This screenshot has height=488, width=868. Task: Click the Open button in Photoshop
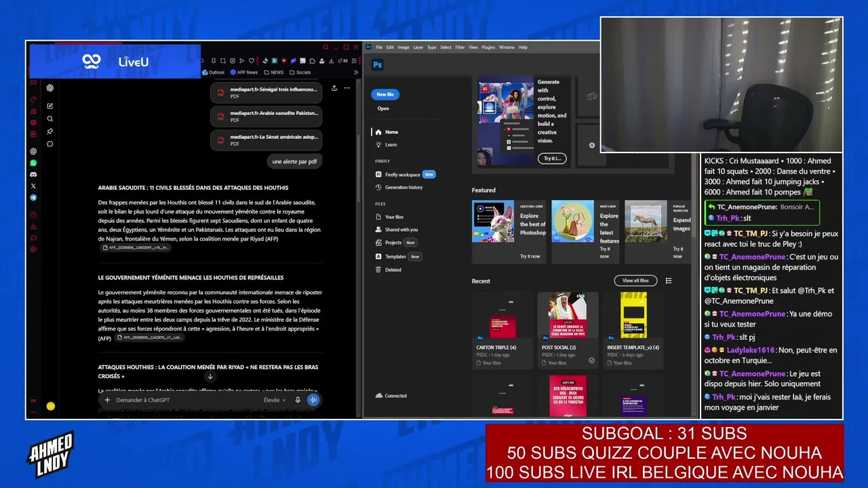(383, 108)
